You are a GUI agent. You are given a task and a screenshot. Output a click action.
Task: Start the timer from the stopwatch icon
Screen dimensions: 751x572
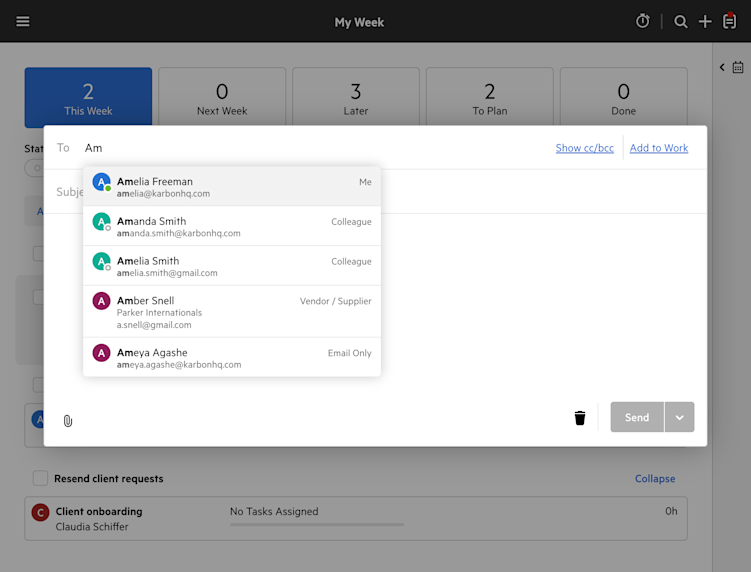point(642,21)
